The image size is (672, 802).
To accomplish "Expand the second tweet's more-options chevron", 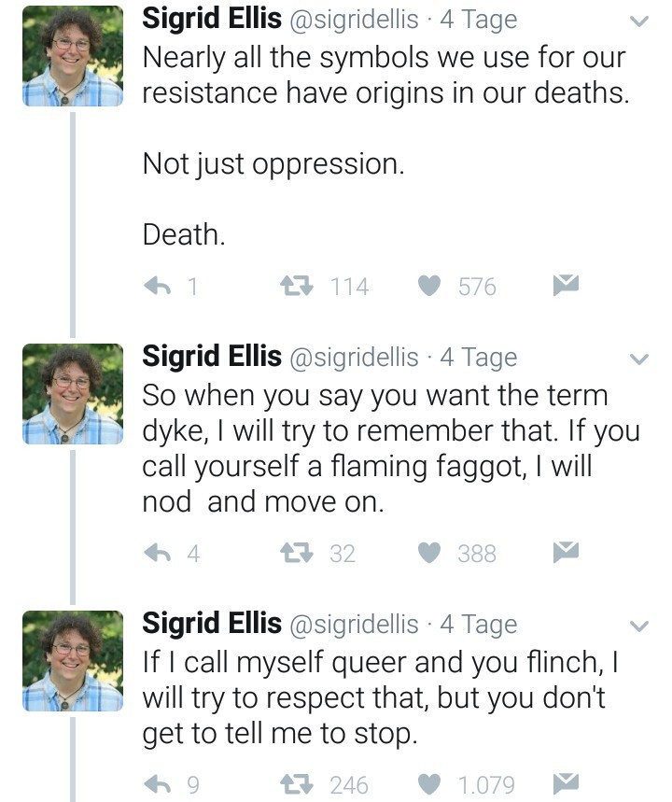I will (x=639, y=359).
